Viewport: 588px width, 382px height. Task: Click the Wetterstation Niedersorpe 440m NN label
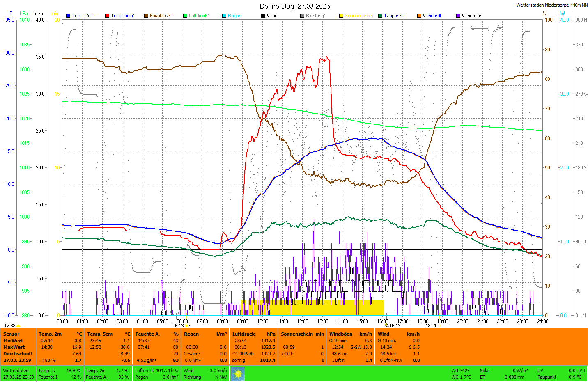click(551, 5)
